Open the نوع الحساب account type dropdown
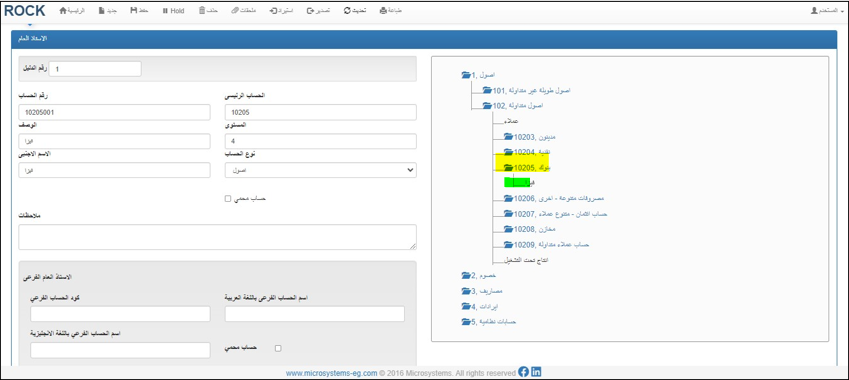 tap(321, 170)
